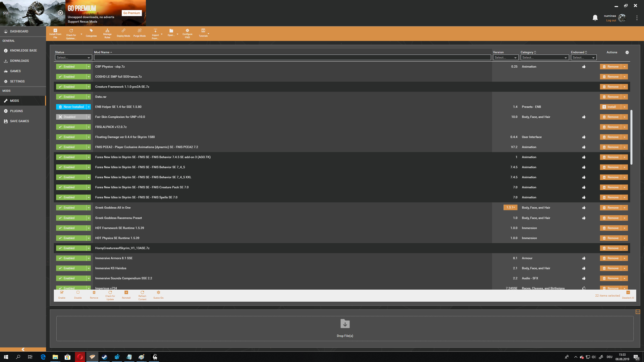This screenshot has height=362, width=644.
Task: Open the three-dot menu near the profile
Action: [x=637, y=18]
